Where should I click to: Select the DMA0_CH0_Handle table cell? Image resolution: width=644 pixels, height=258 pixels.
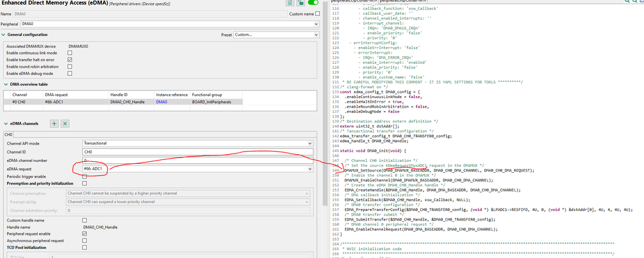click(x=132, y=101)
